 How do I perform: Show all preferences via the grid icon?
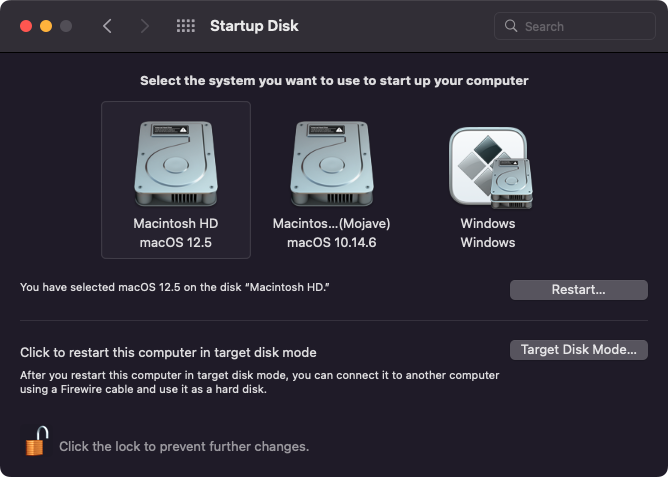(x=185, y=26)
